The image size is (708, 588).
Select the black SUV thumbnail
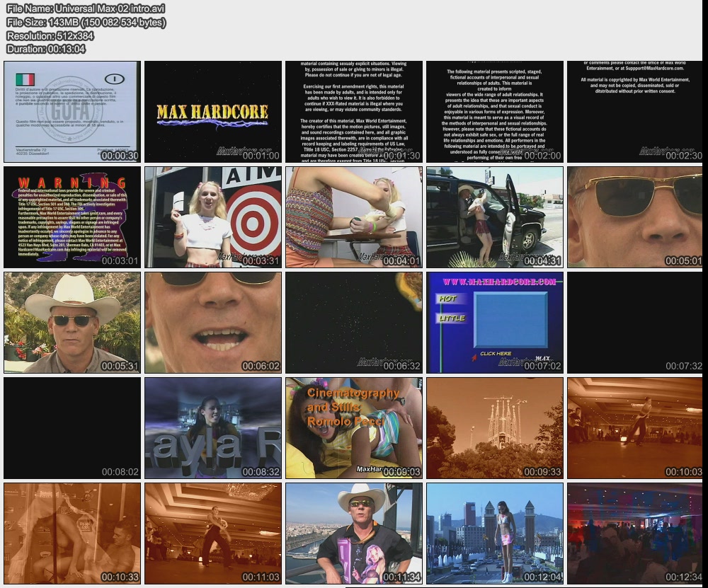point(494,217)
